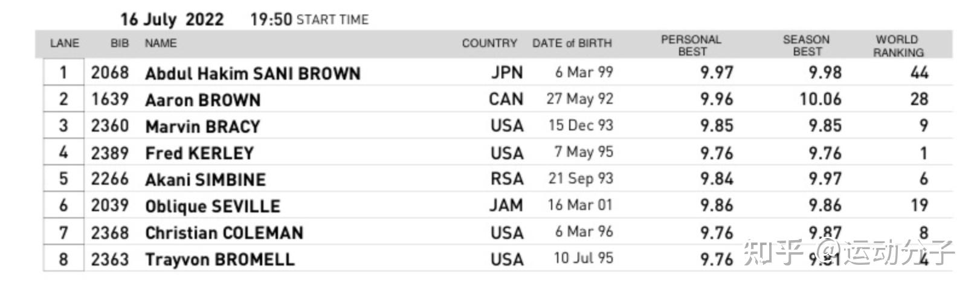
Task: Click the DATE of BIRTH header
Action: pos(572,43)
